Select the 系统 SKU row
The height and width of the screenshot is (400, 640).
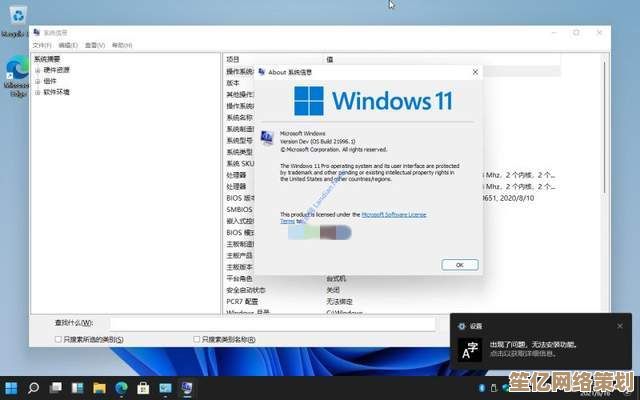pos(240,164)
